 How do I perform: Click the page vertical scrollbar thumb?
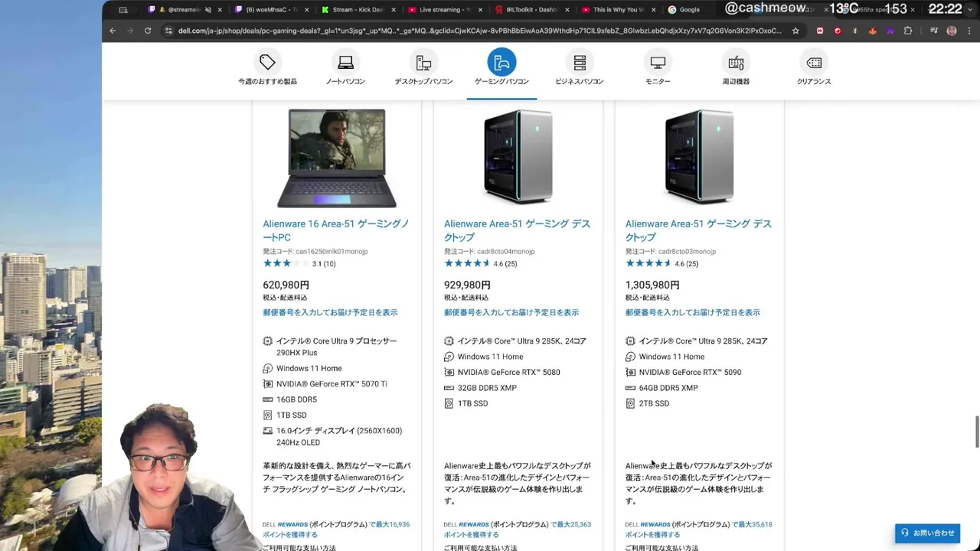coord(976,432)
